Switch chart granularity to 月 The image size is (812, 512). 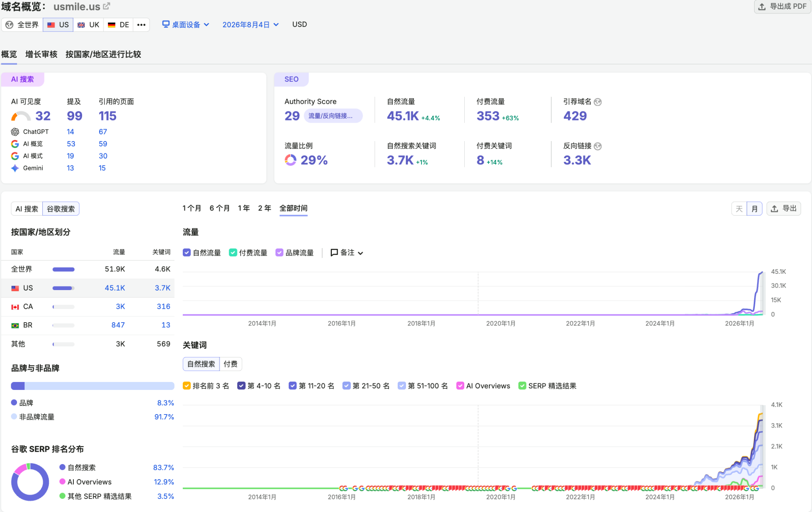755,209
